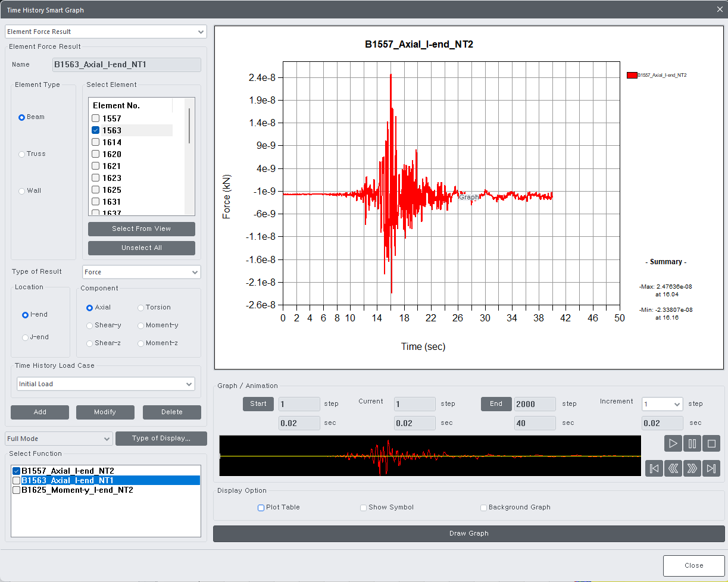Jump to the first animation step
Viewport: 728px width, 582px height.
(654, 468)
